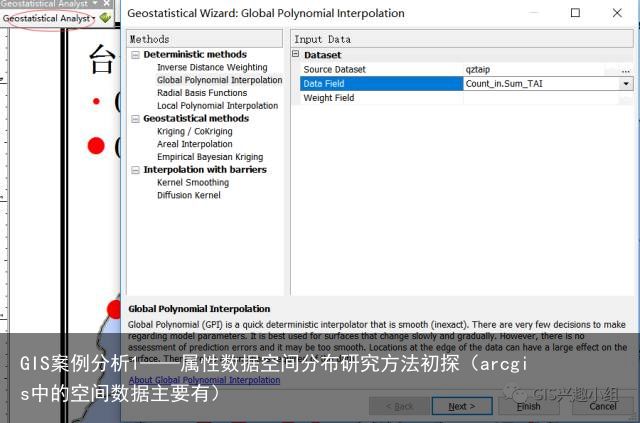Screen dimensions: 640x423
Task: Select Kernel Smoothing method
Action: pyautogui.click(x=193, y=183)
